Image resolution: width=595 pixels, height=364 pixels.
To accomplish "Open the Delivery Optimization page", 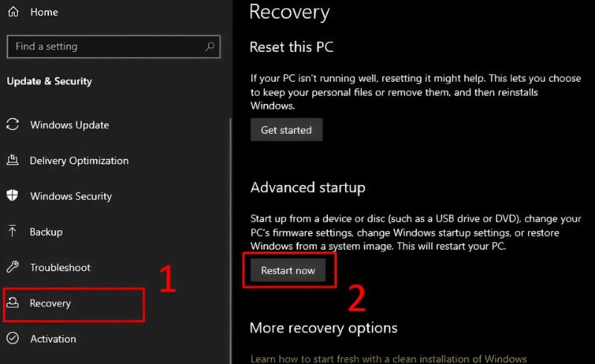I will point(79,160).
